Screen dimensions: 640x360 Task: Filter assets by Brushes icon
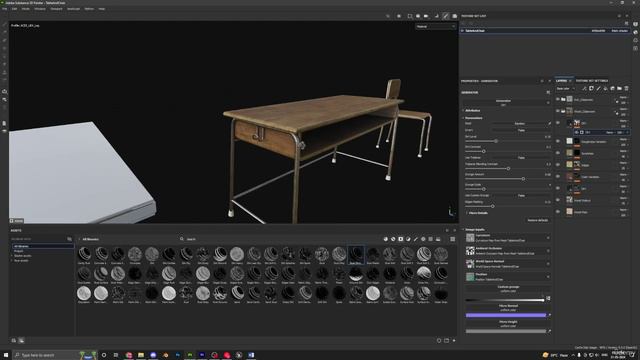(416, 239)
